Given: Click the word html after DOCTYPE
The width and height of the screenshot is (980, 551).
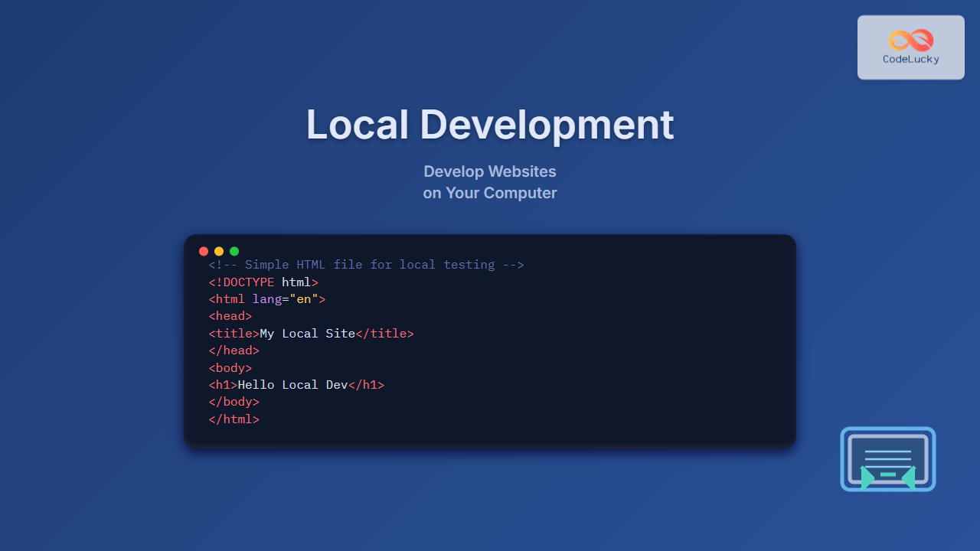Looking at the screenshot, I should click(296, 282).
